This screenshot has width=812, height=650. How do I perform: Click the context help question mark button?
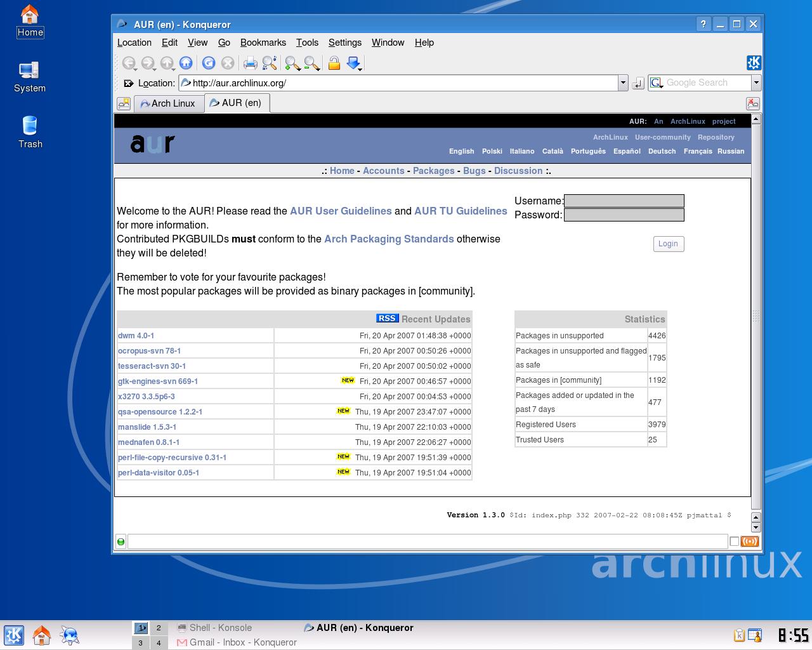(x=704, y=24)
